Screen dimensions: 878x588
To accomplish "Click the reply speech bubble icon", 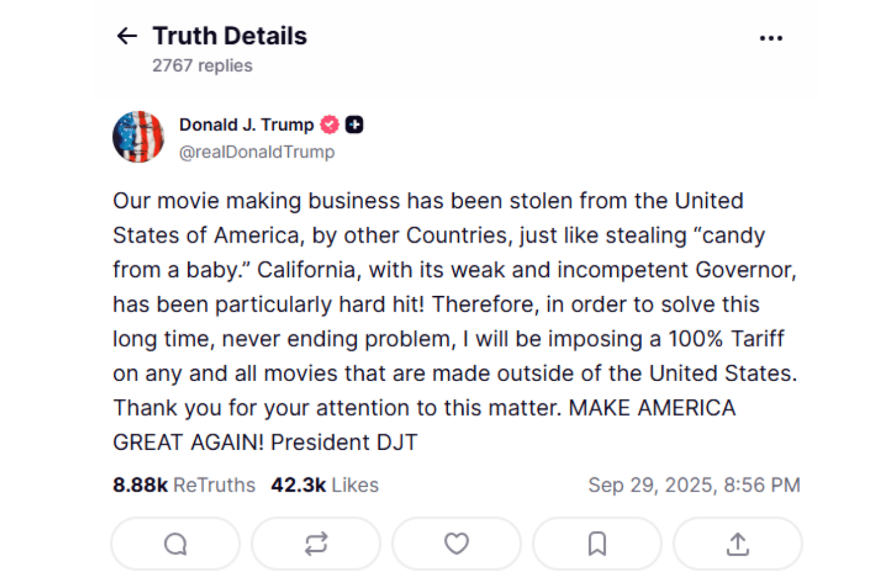I will click(176, 544).
